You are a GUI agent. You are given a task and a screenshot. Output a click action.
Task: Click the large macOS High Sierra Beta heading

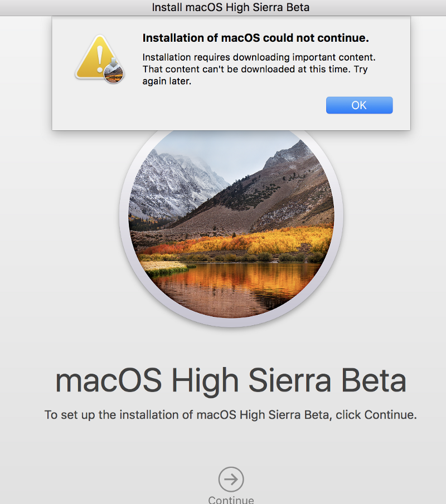231,380
